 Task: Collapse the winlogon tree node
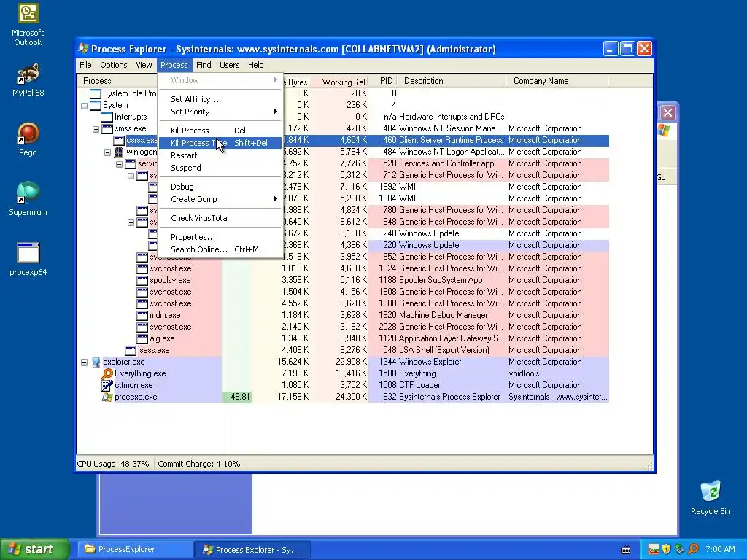[x=108, y=152]
